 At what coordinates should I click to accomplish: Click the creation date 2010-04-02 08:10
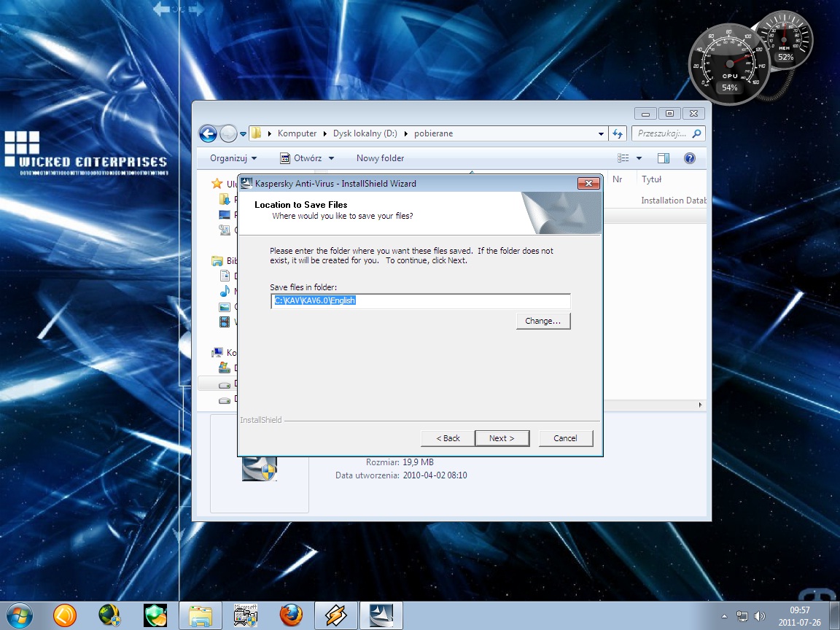(435, 475)
